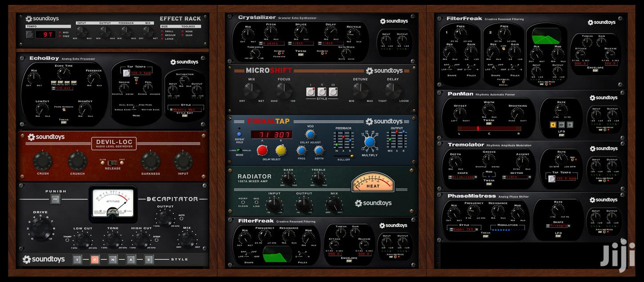Select Decapitator style E button
The height and width of the screenshot is (282, 644).
click(x=149, y=259)
